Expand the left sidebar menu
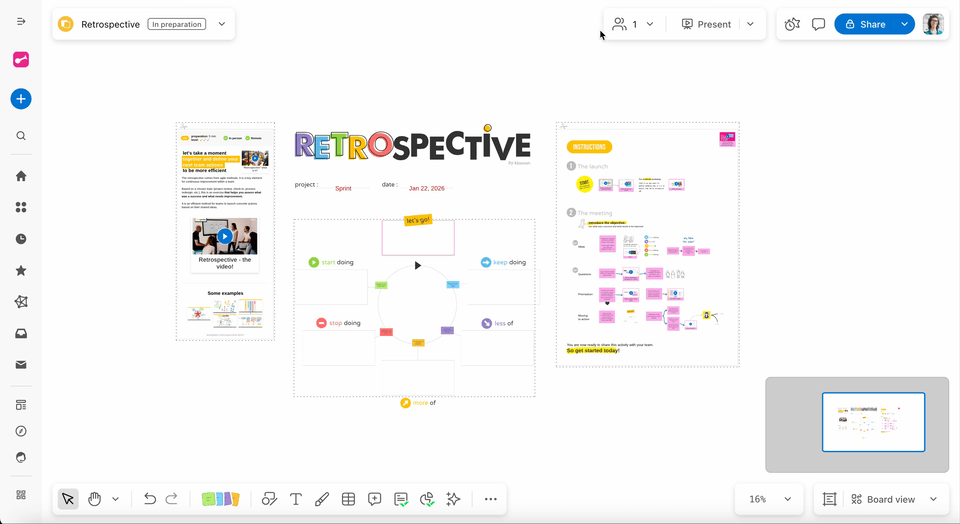960x524 pixels. tap(21, 21)
